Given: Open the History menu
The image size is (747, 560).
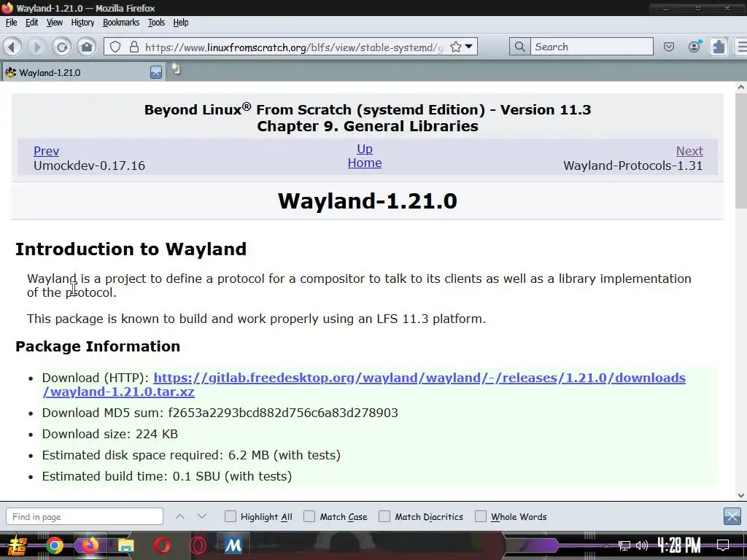Looking at the screenshot, I should pos(82,23).
